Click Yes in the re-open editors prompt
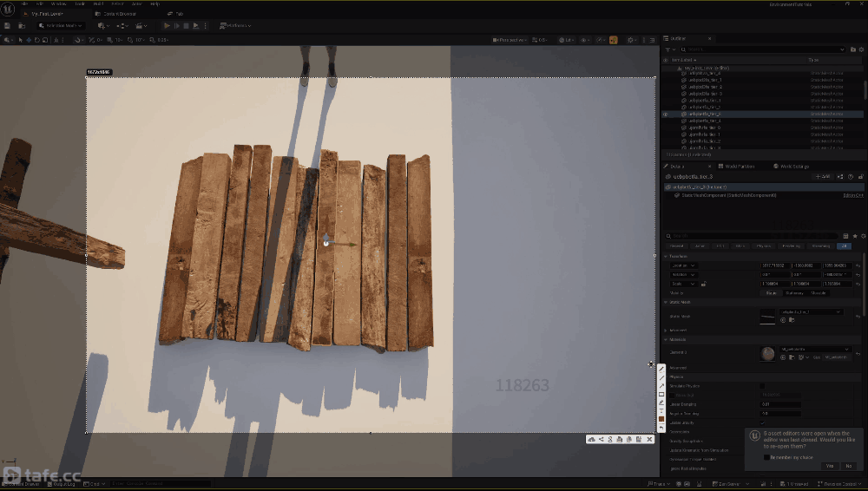This screenshot has width=868, height=491. (x=829, y=466)
